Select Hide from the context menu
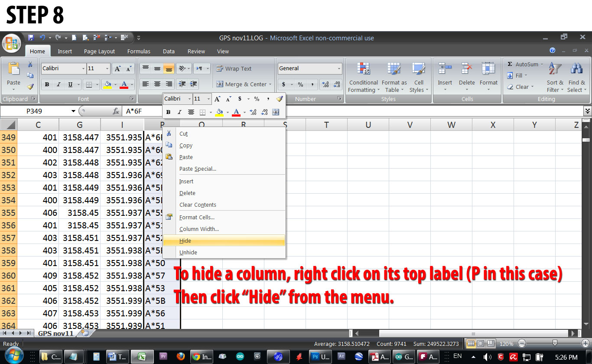The height and width of the screenshot is (364, 592). (185, 240)
